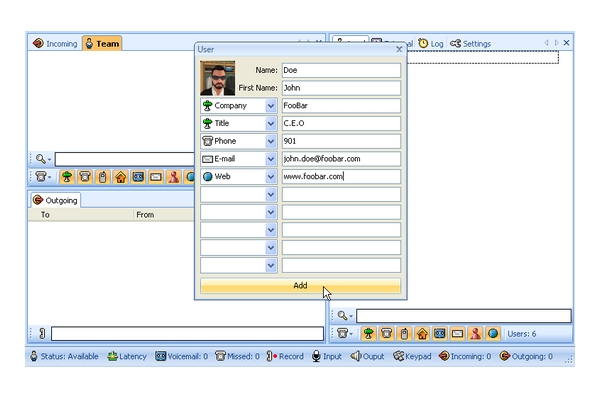Click the tab scroll right arrow beside Settings
Viewport: 600px width, 399px height.
[x=556, y=43]
